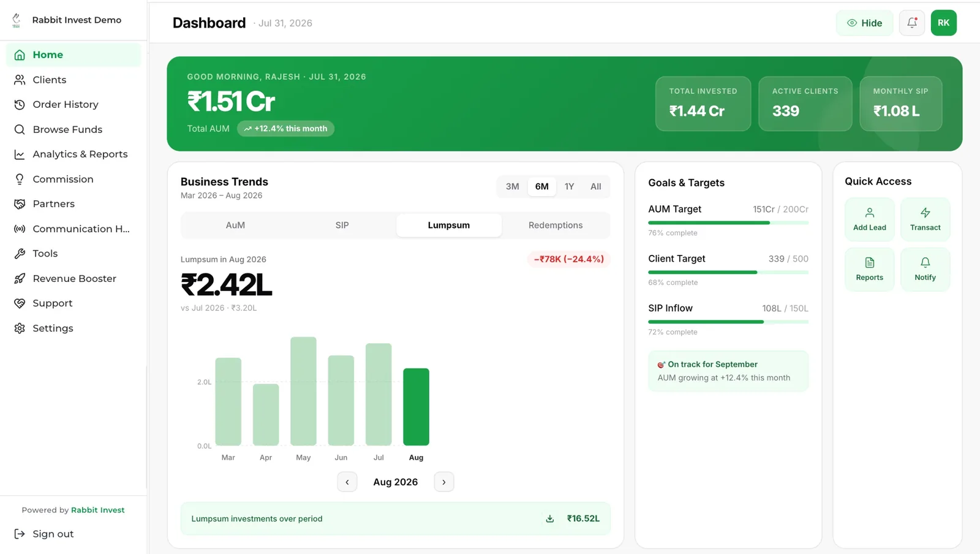Screen dimensions: 980x554
Task: Open the Reports quick access tile
Action: point(870,270)
